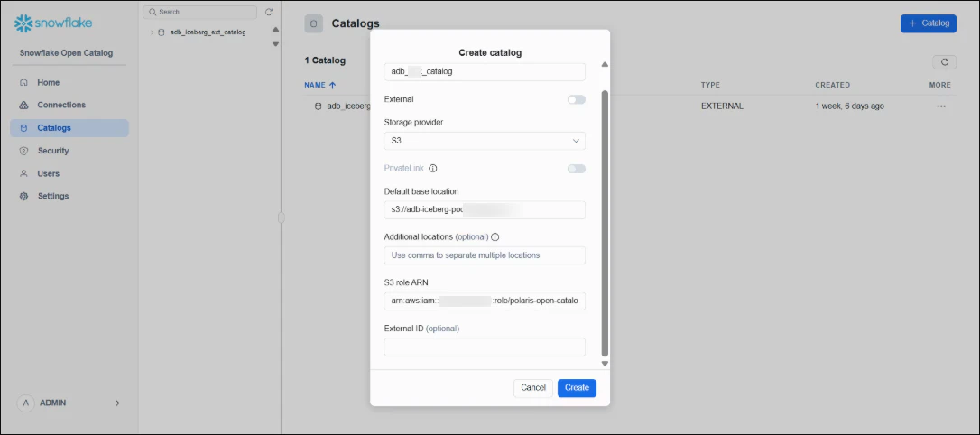Click the tree search refresh icon
Screen dimensions: 980x435
point(269,12)
